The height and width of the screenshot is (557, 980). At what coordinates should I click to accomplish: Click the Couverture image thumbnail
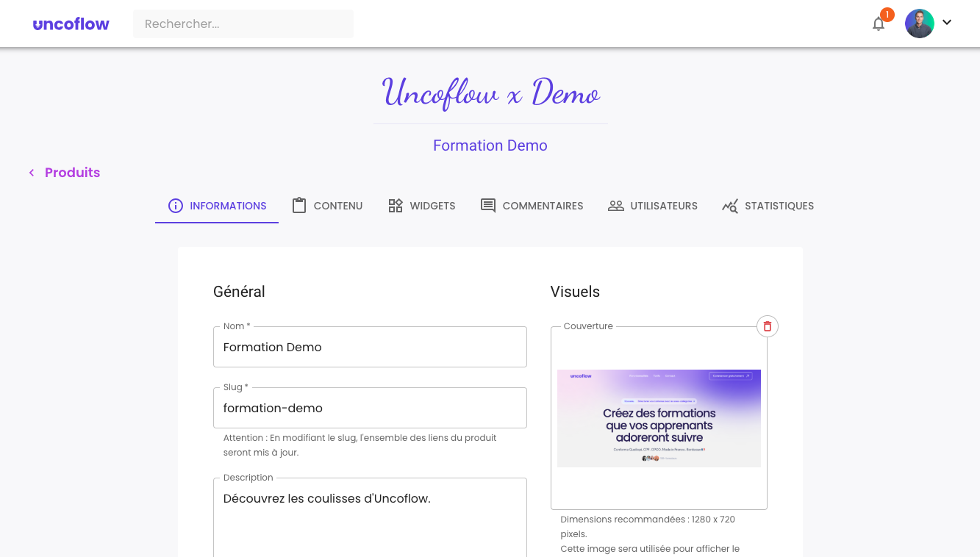point(659,418)
